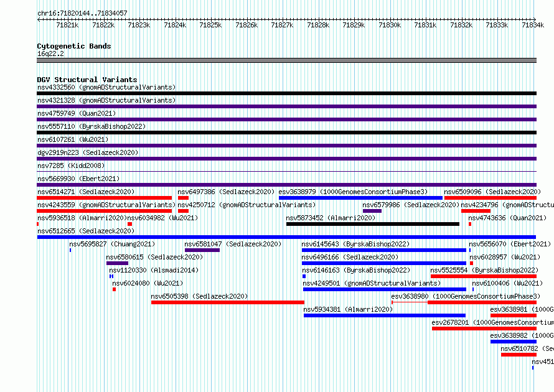Select the black bar under nsv4332560
Screen dimensions: 554x392
coord(286,93)
